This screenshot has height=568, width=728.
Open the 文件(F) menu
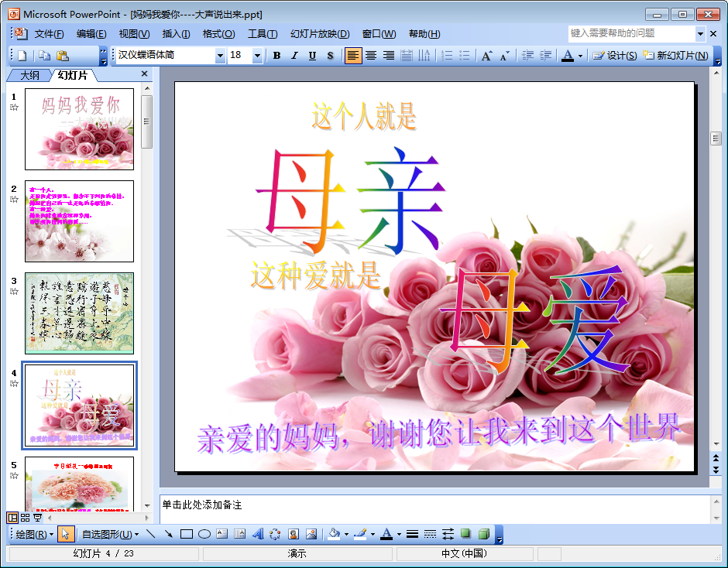click(50, 34)
